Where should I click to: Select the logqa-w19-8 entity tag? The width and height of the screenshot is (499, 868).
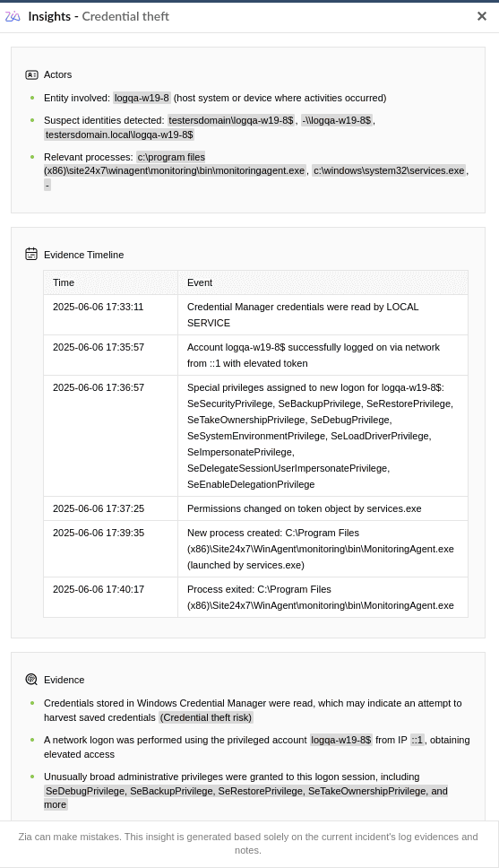click(142, 98)
